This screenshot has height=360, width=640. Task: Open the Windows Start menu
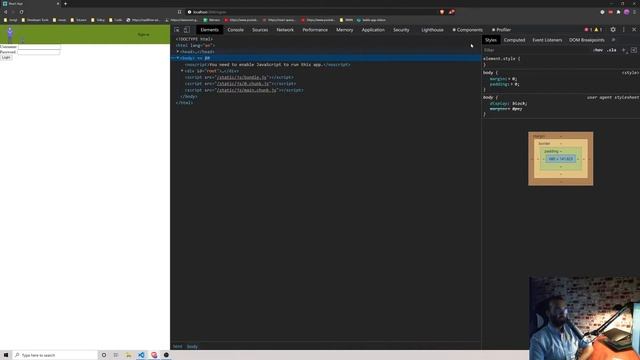pyautogui.click(x=6, y=355)
